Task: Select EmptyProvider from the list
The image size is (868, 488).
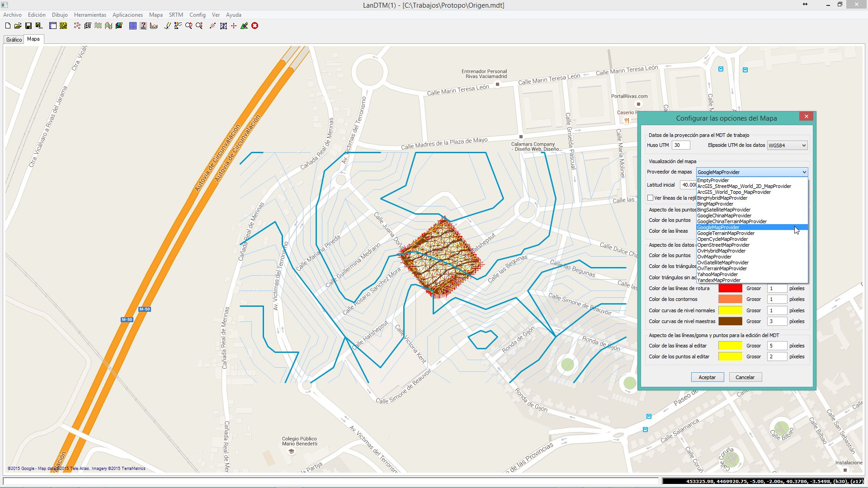Action: coord(752,180)
